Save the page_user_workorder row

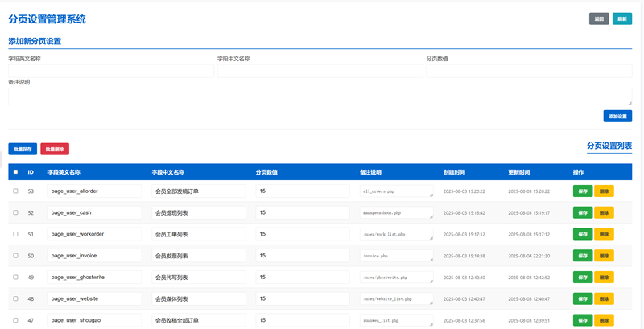point(583,234)
